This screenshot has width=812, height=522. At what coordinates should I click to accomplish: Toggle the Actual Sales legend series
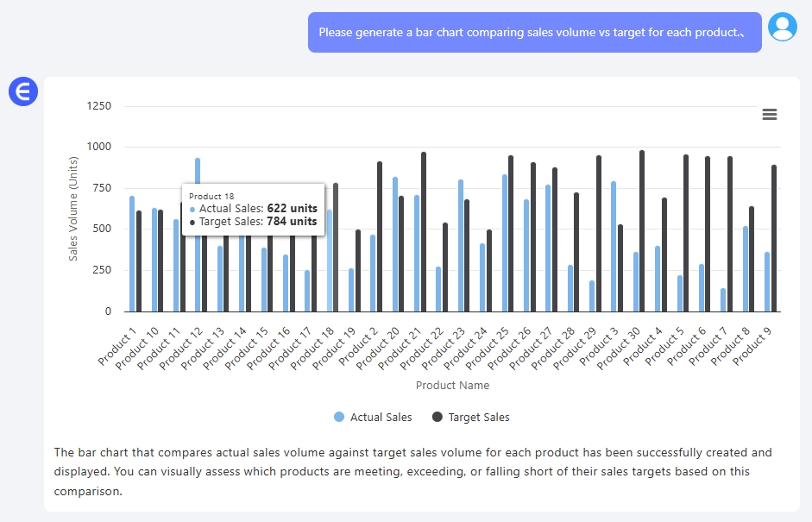pos(373,418)
